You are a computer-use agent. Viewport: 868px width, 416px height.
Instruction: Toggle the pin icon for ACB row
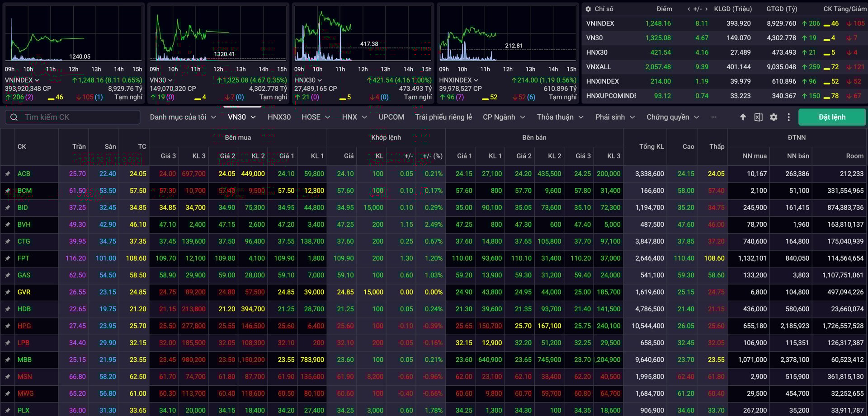8,173
